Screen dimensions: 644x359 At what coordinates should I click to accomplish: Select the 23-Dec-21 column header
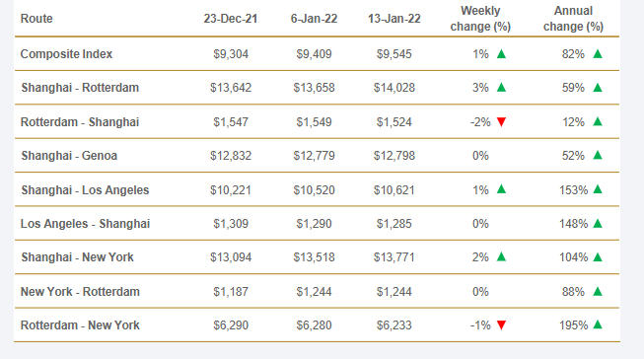coord(231,19)
